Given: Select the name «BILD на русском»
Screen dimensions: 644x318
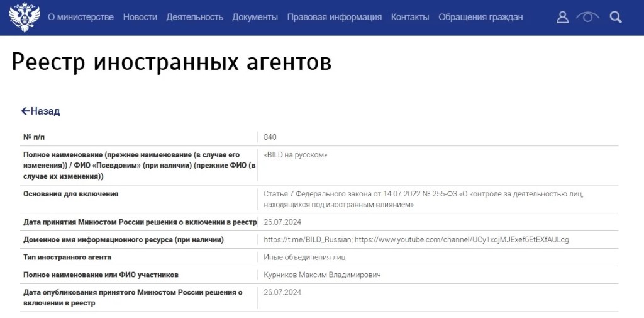Looking at the screenshot, I should coord(296,155).
